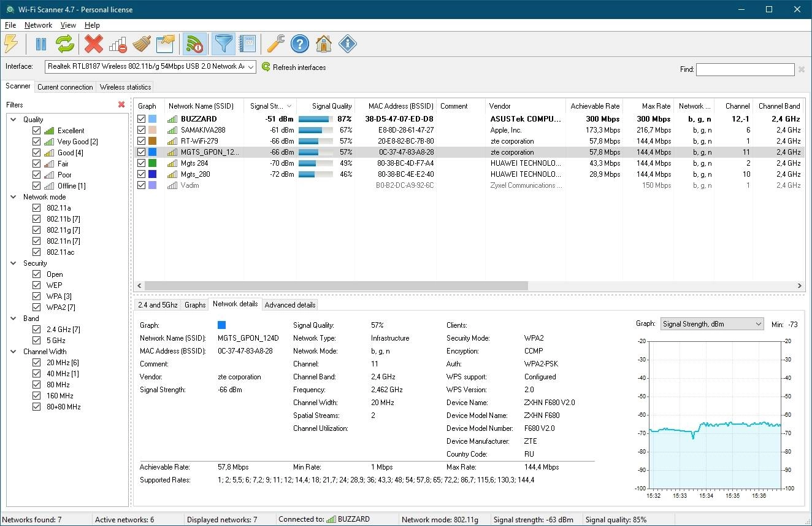The height and width of the screenshot is (526, 812).
Task: Open the File menu
Action: (x=10, y=25)
